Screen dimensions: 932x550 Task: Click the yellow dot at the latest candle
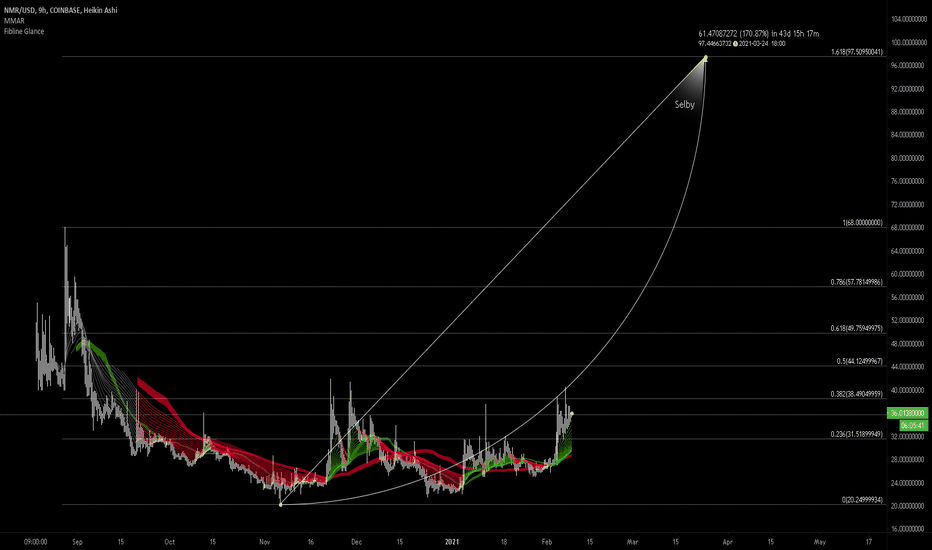[x=572, y=414]
